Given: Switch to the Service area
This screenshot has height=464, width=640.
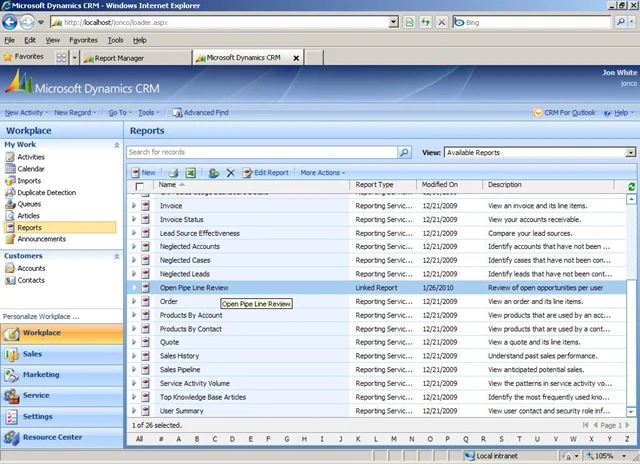Looking at the screenshot, I should coord(62,395).
